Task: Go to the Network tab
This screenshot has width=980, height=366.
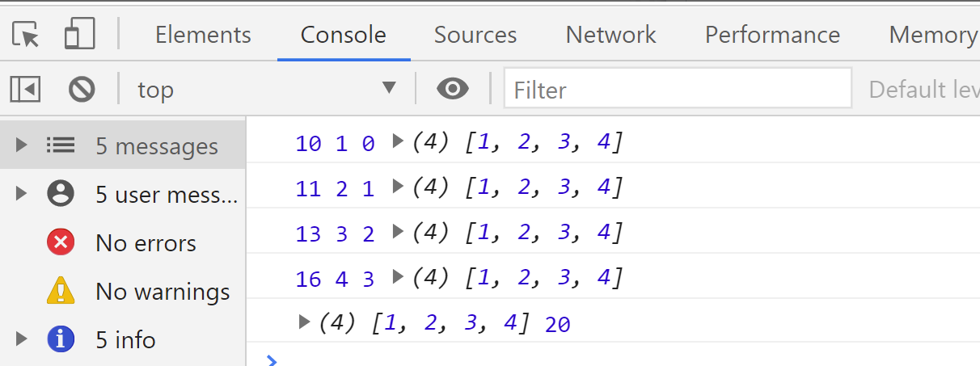Action: pos(610,35)
